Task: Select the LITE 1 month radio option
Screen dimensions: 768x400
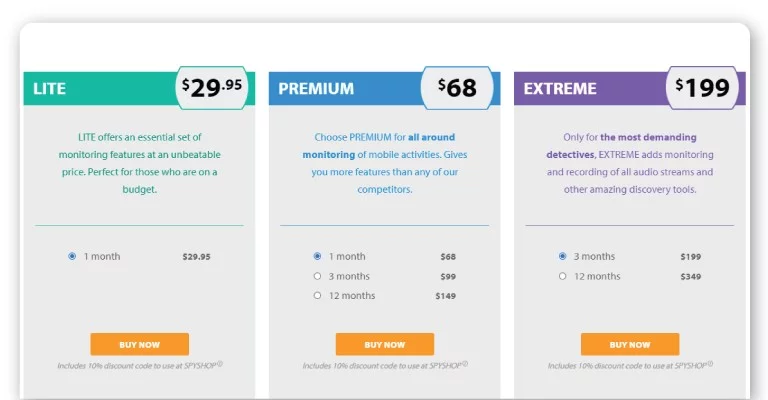Action: [x=72, y=256]
